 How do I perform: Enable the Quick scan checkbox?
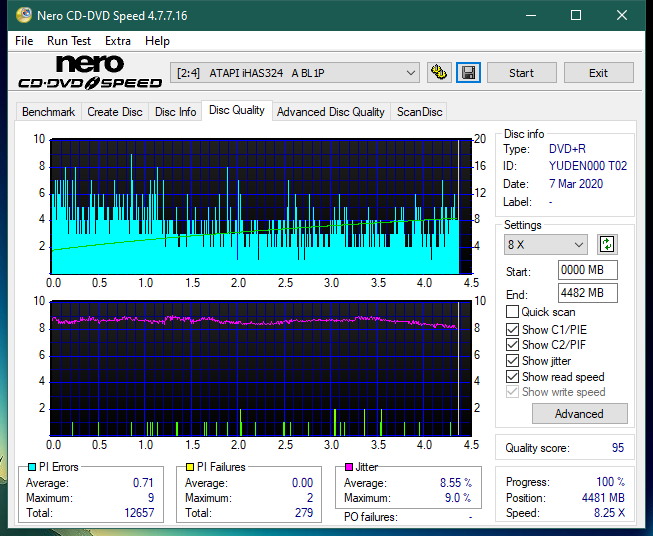point(512,312)
